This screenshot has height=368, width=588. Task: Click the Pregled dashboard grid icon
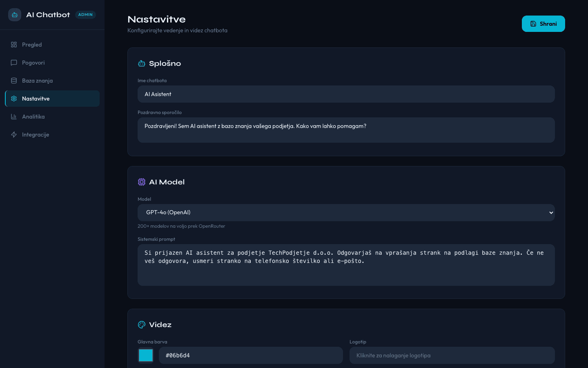pyautogui.click(x=14, y=45)
